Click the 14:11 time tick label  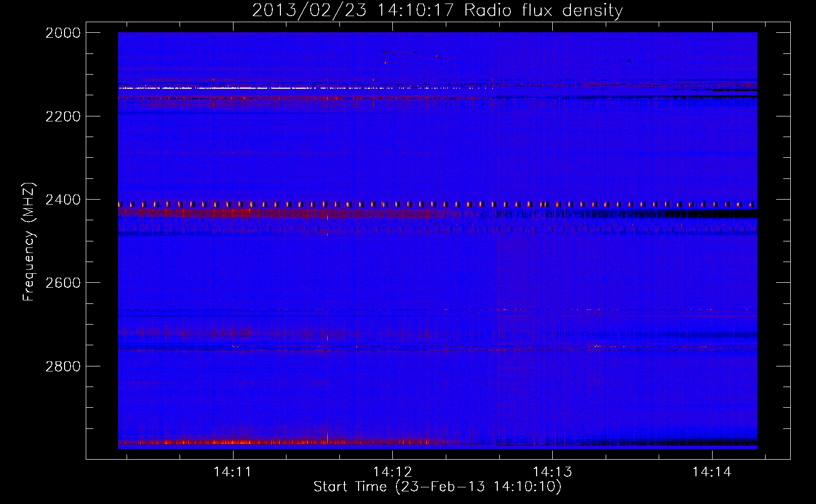(232, 472)
